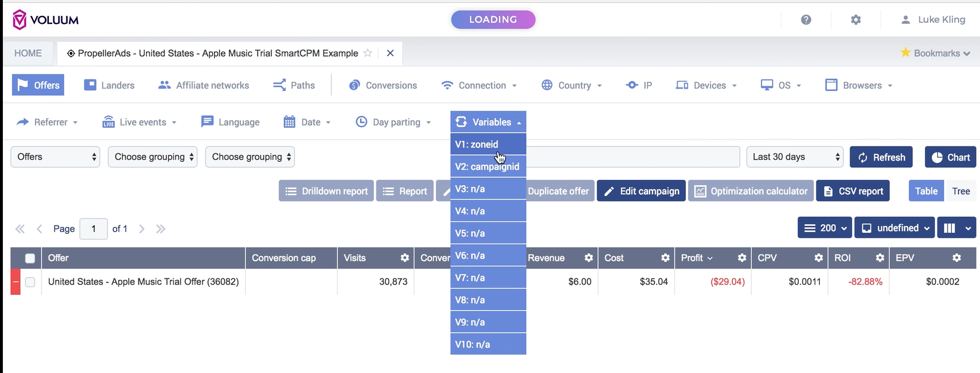The image size is (980, 373).
Task: Close the PropellerAds campaign tab
Action: [x=390, y=53]
